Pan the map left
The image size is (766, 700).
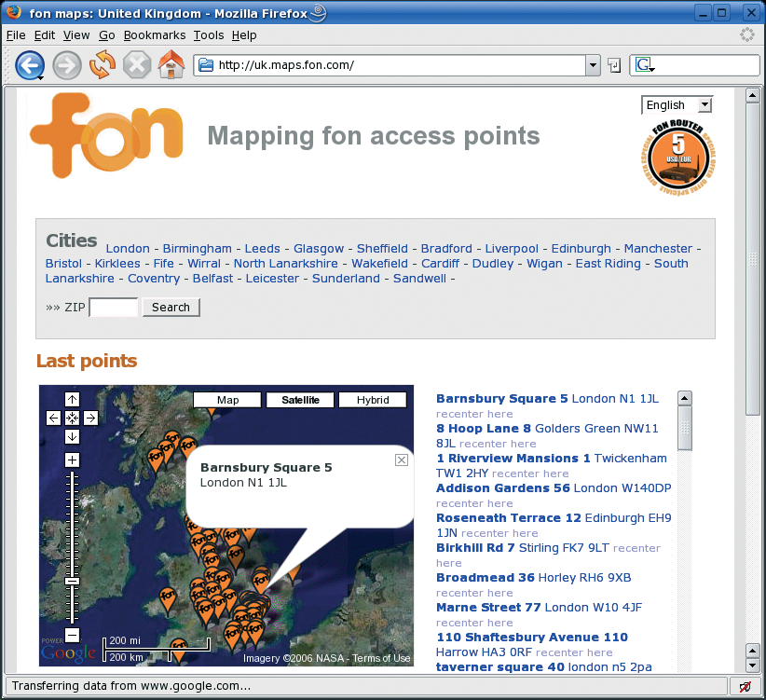[x=54, y=419]
